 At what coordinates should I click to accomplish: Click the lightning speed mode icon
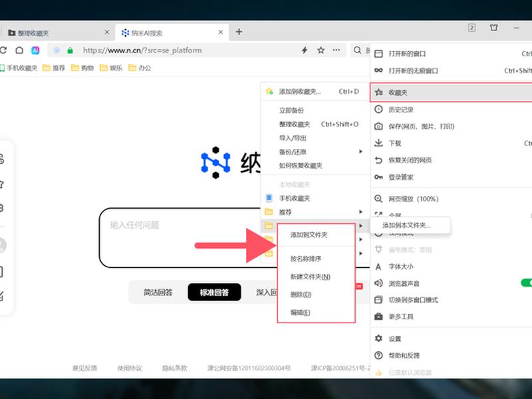pos(305,51)
